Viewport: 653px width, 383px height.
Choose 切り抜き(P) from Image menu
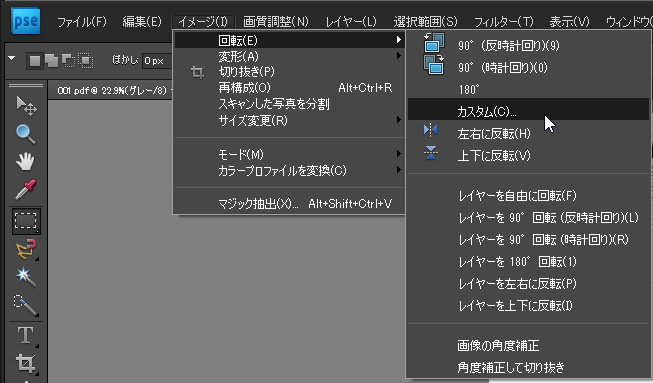click(289, 72)
